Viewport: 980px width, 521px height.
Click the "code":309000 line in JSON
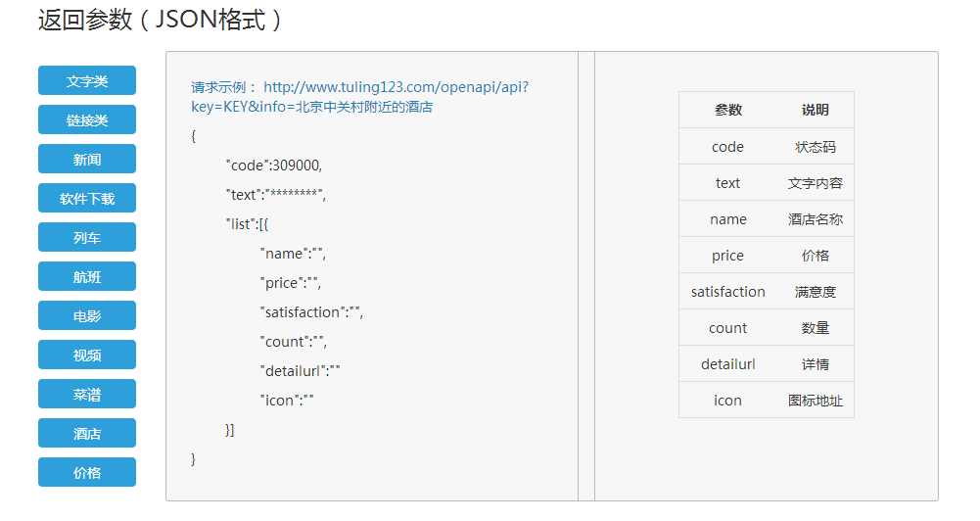[x=274, y=166]
